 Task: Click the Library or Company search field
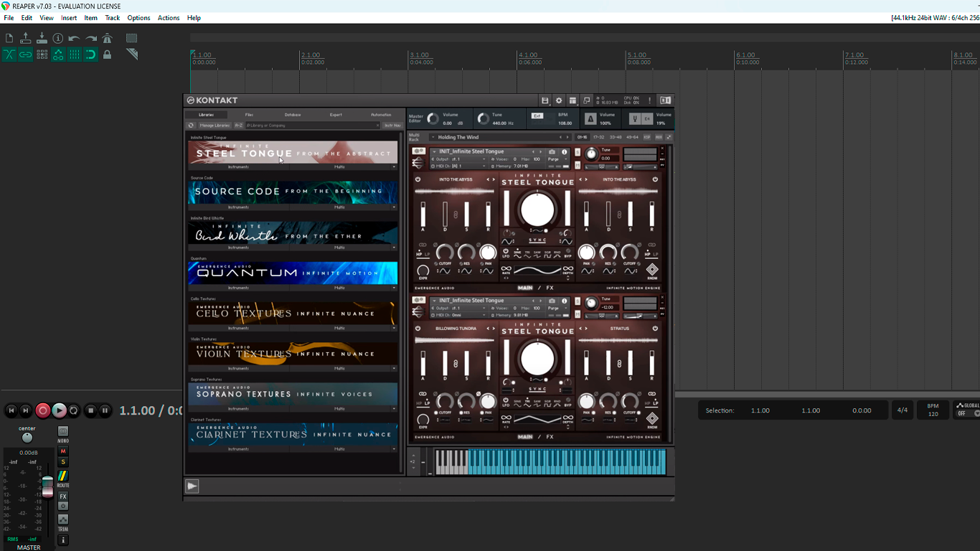[313, 126]
